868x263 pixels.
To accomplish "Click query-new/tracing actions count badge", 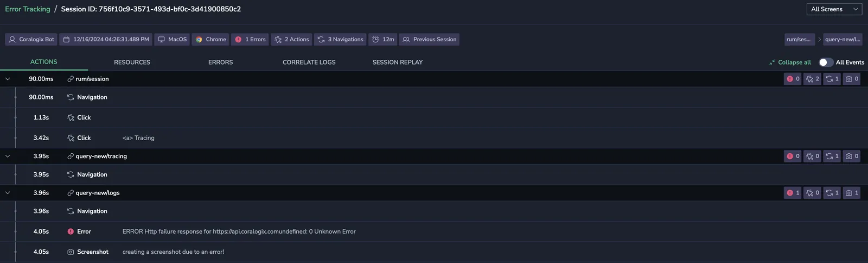I will (x=813, y=156).
